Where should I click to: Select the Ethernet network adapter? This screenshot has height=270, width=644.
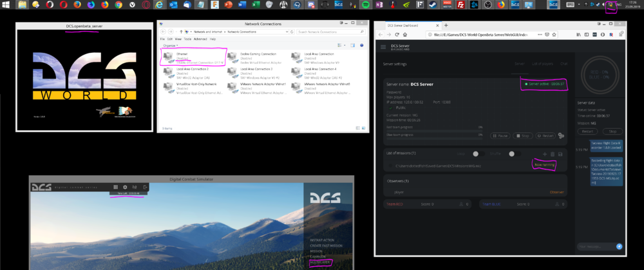coord(193,59)
